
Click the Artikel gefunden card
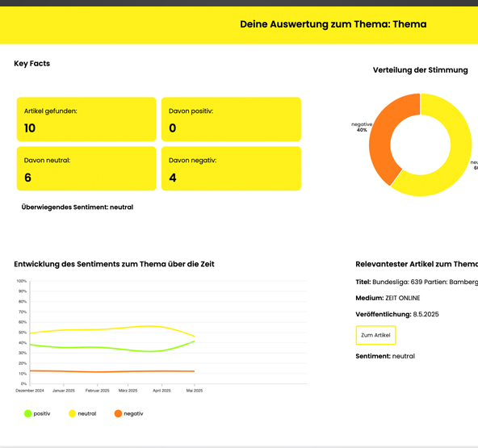[x=86, y=119]
